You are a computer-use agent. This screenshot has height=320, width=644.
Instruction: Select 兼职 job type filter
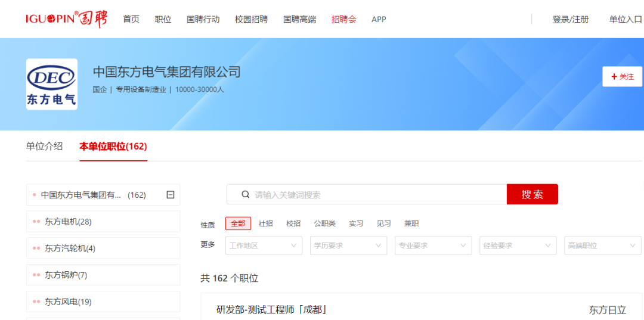[411, 223]
